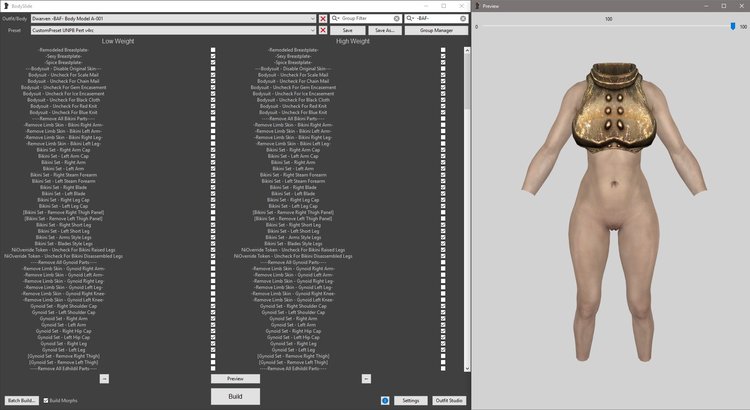750x410 pixels.
Task: Click the magnifier icon in the -BAF- filter
Action: pos(410,18)
